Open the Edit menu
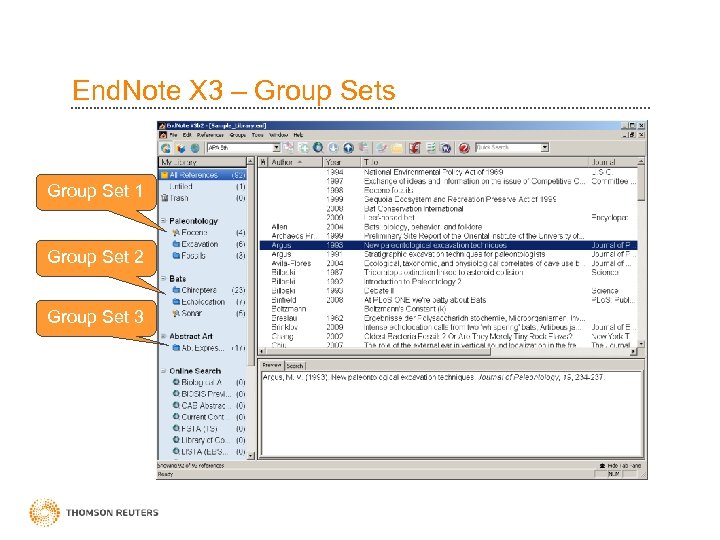 (187, 135)
